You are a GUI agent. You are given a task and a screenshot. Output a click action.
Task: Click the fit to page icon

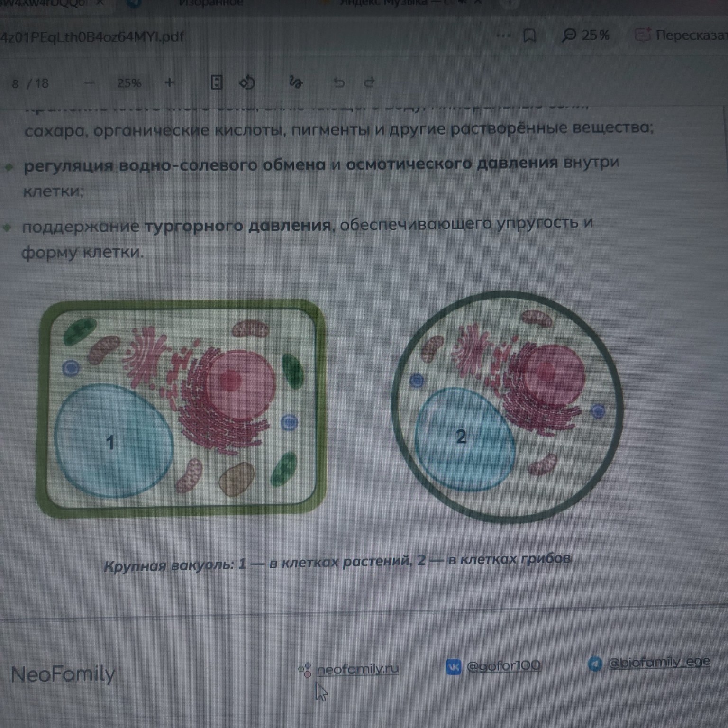(216, 82)
